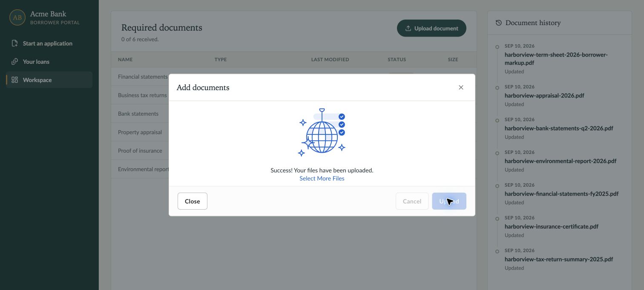
Task: Click the STATUS column header
Action: 397,60
